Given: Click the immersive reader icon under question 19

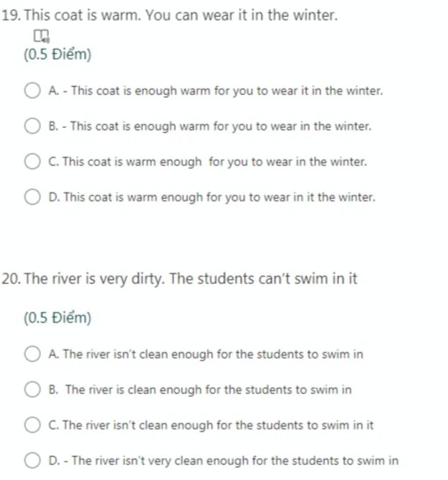Looking at the screenshot, I should (41, 36).
